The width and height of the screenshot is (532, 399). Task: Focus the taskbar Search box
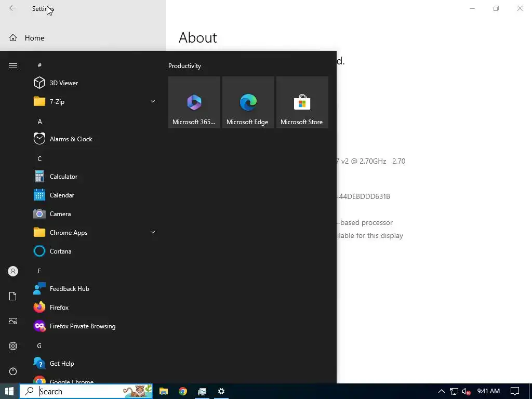(x=86, y=391)
